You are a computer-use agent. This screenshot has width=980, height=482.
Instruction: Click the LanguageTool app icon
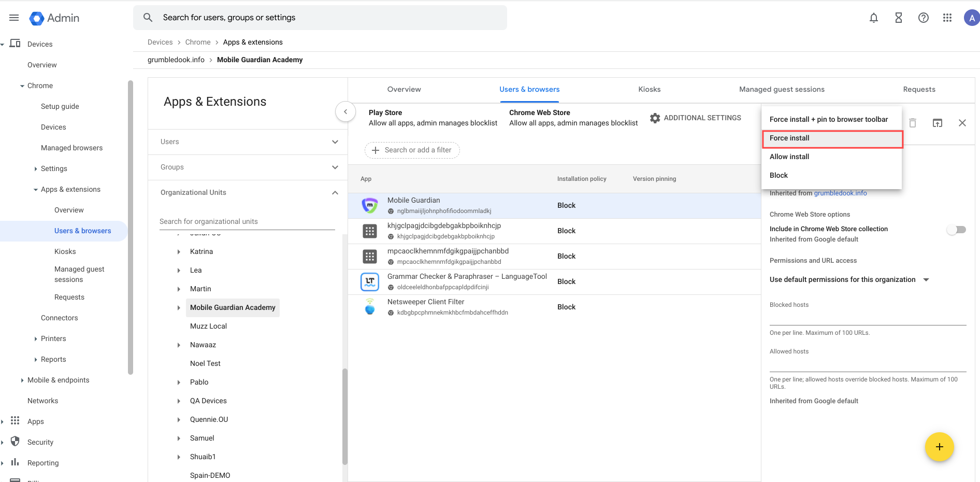tap(370, 281)
